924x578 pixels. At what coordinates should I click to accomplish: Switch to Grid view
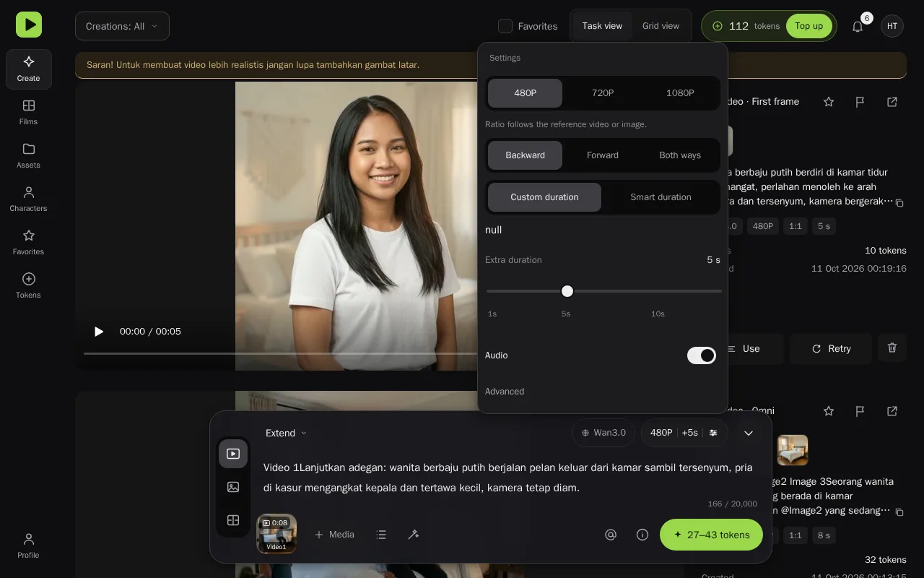pos(661,26)
